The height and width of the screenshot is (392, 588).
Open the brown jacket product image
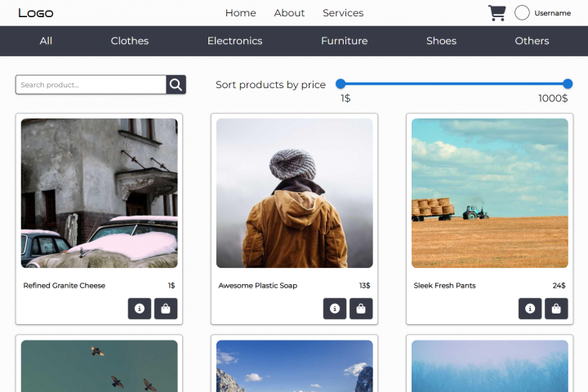click(x=295, y=194)
